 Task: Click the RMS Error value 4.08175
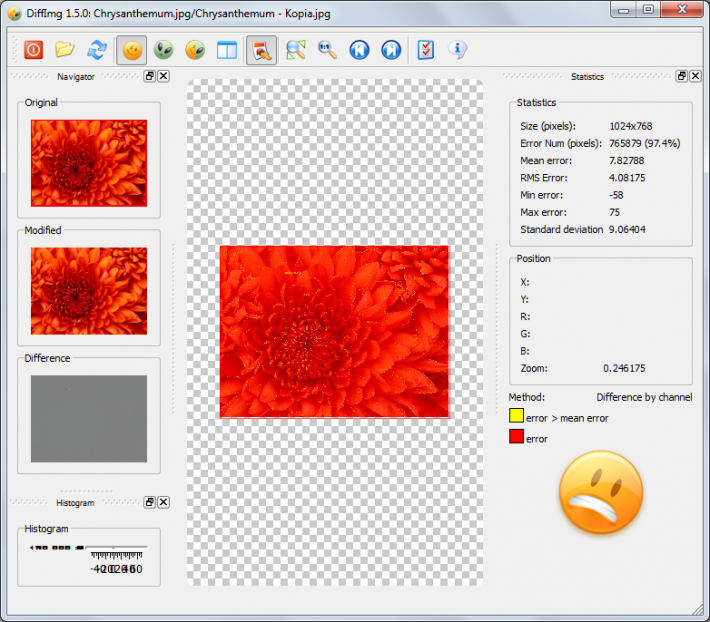pos(627,178)
